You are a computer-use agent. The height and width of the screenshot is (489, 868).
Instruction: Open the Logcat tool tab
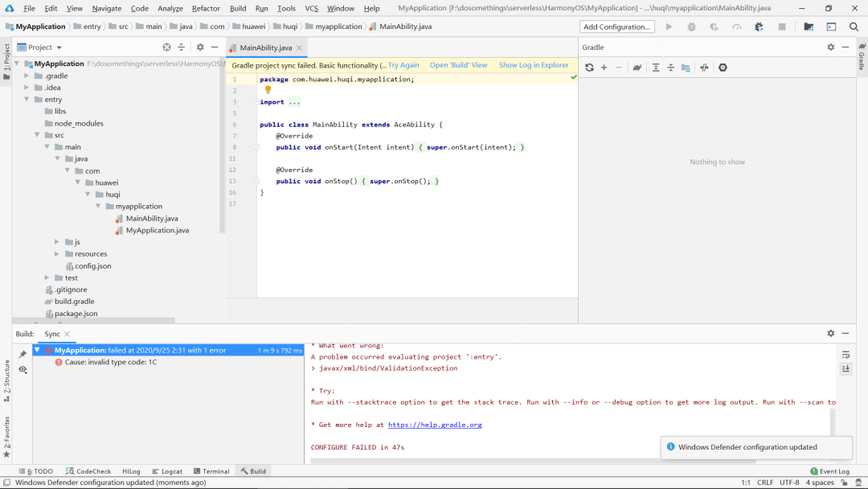pos(167,471)
